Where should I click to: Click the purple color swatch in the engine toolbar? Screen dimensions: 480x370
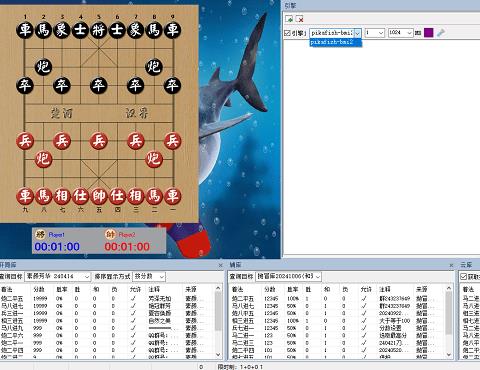point(428,33)
